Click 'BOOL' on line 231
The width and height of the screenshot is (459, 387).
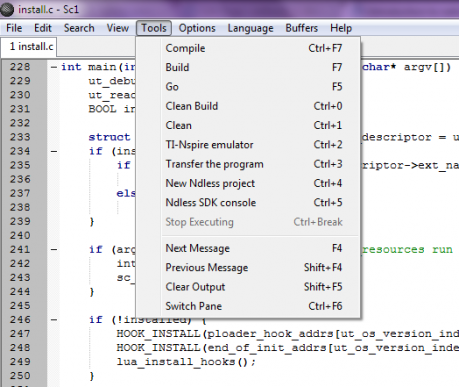click(x=102, y=109)
